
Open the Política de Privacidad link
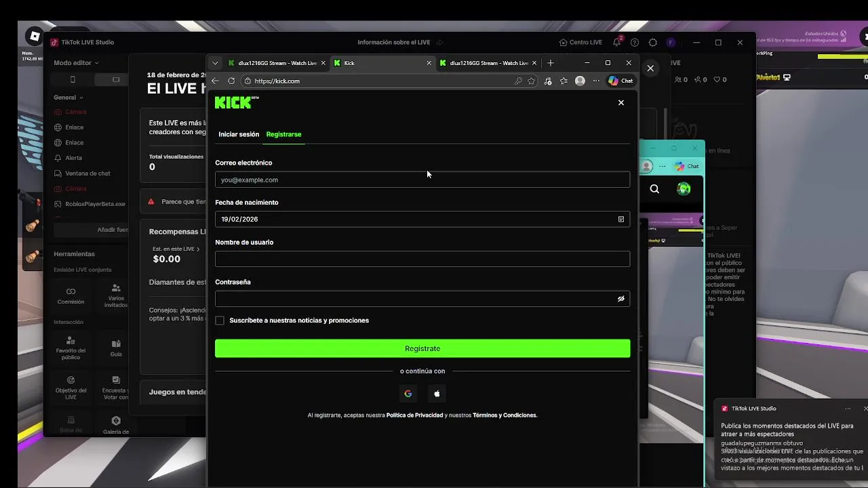click(414, 415)
